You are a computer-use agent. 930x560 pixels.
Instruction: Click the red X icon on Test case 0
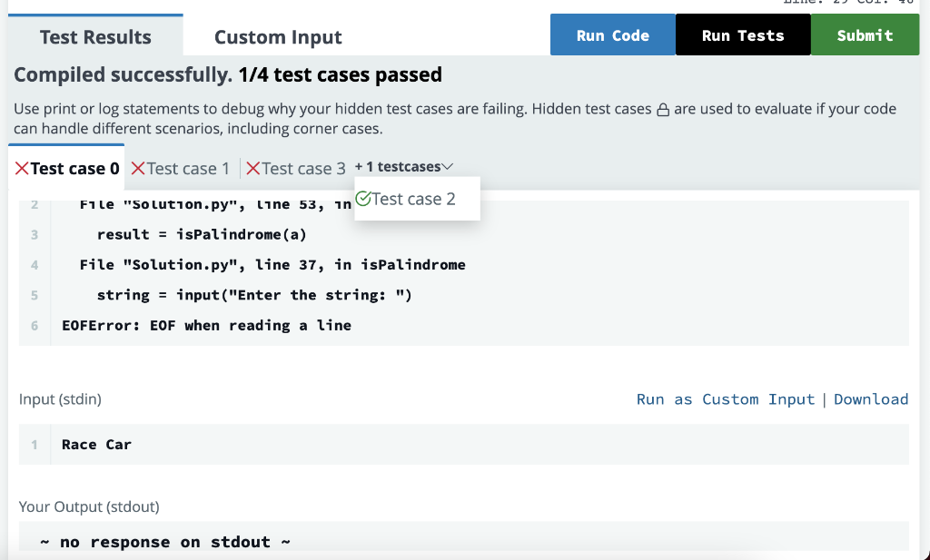(x=20, y=168)
